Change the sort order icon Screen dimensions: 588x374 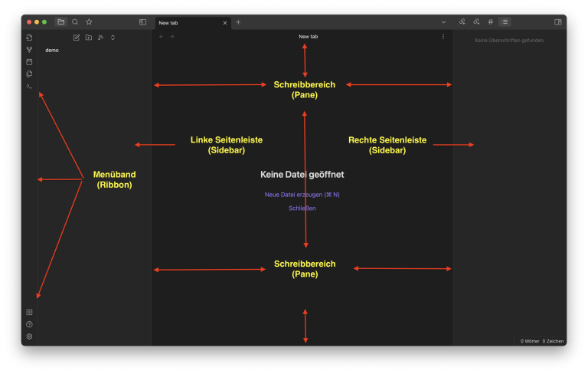(100, 38)
